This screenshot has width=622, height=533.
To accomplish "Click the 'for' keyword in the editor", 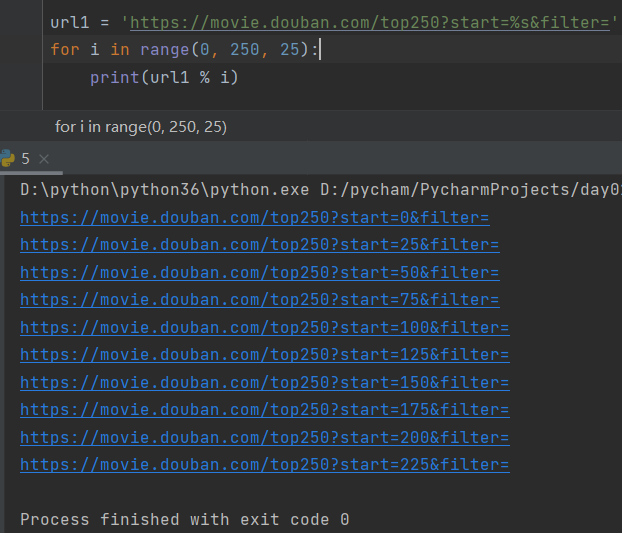I will pyautogui.click(x=65, y=50).
